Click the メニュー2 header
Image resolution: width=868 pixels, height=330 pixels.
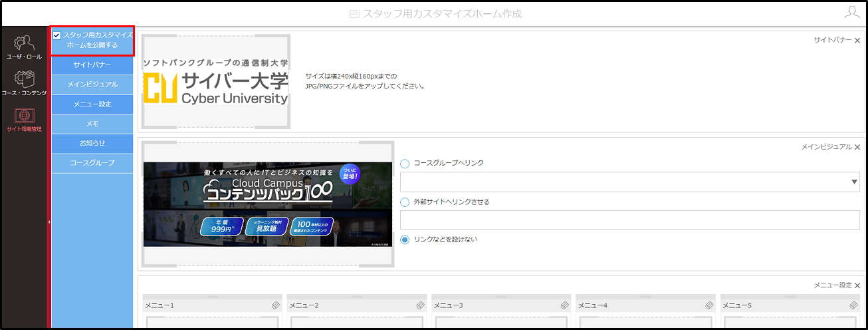(358, 305)
